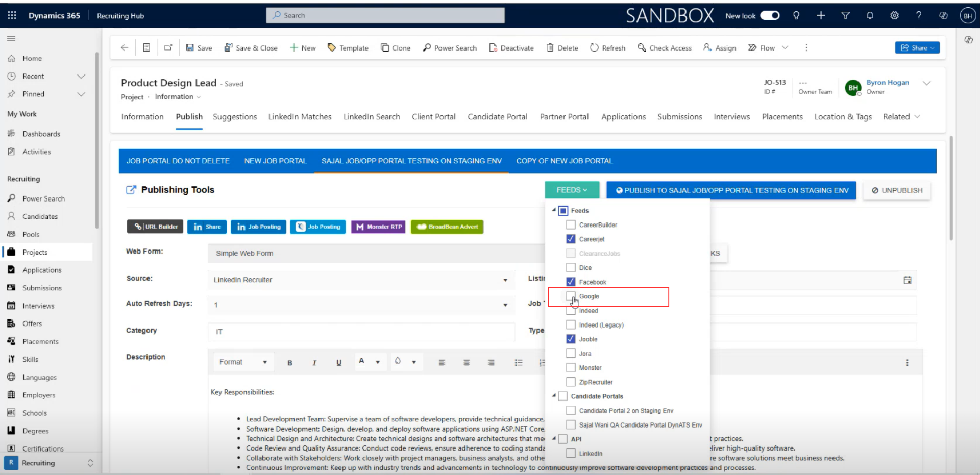Apply italic formatting in description editor
980x475 pixels.
(x=314, y=363)
